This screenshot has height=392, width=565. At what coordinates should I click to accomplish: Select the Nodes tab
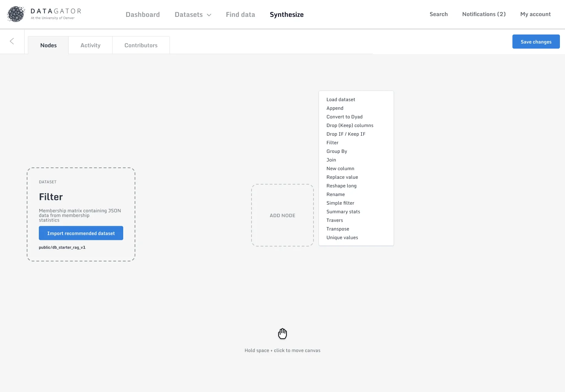pos(48,45)
